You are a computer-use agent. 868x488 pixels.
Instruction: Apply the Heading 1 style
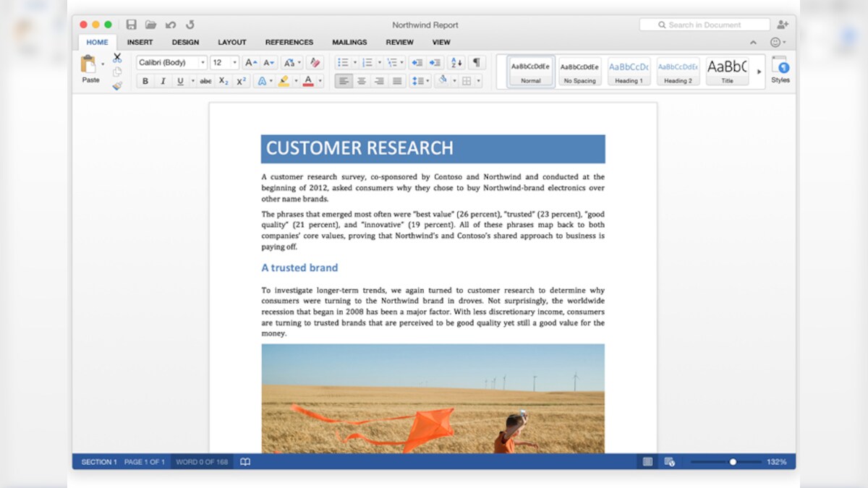point(629,71)
